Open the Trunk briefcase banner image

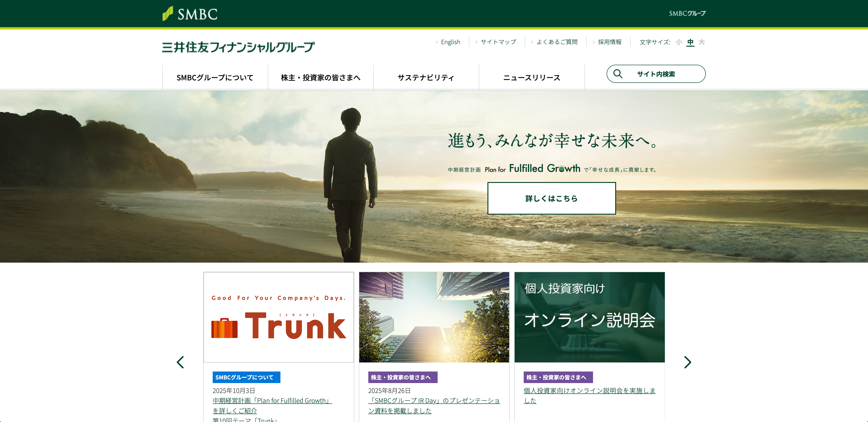point(278,317)
